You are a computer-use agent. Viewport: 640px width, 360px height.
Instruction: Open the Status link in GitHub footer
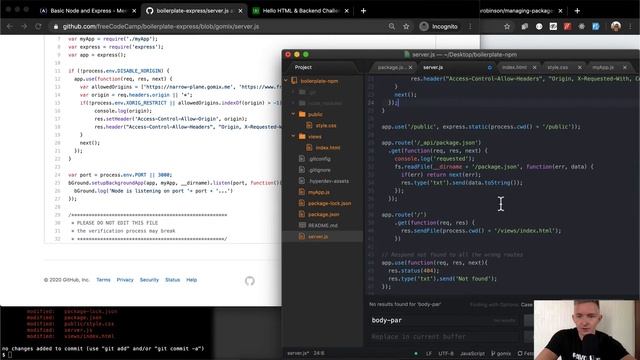(x=172, y=280)
